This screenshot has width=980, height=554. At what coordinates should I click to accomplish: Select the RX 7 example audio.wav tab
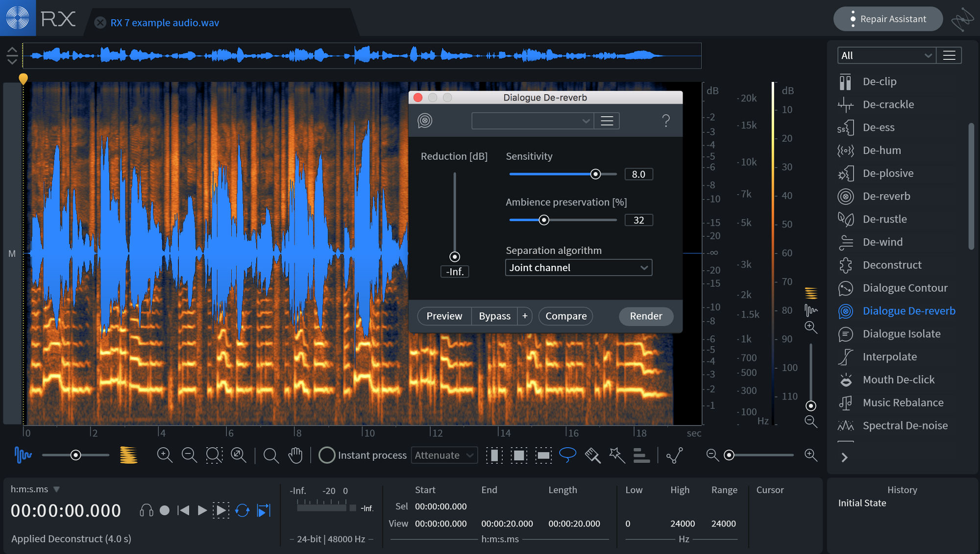[x=165, y=23]
